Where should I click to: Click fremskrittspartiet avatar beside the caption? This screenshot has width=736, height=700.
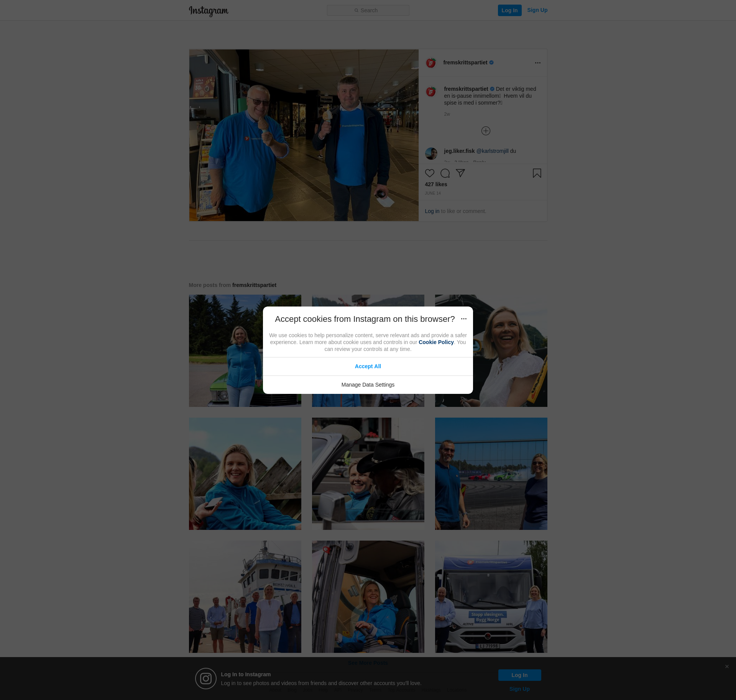431,92
